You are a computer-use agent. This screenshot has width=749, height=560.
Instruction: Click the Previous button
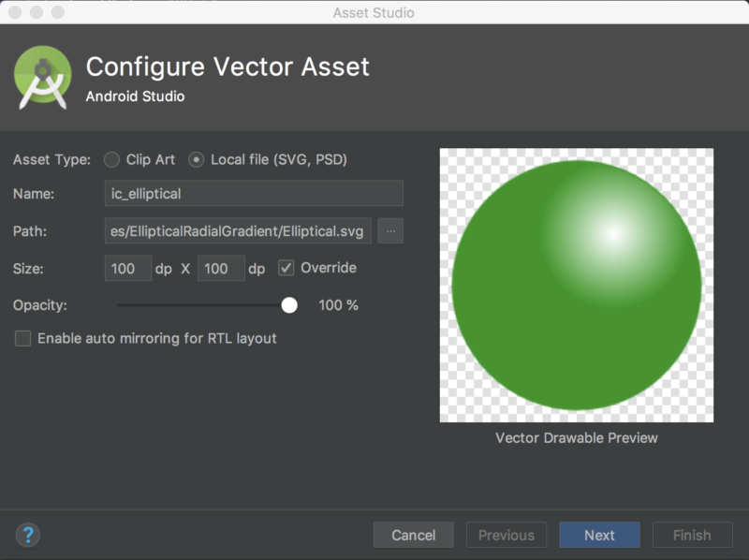[506, 535]
